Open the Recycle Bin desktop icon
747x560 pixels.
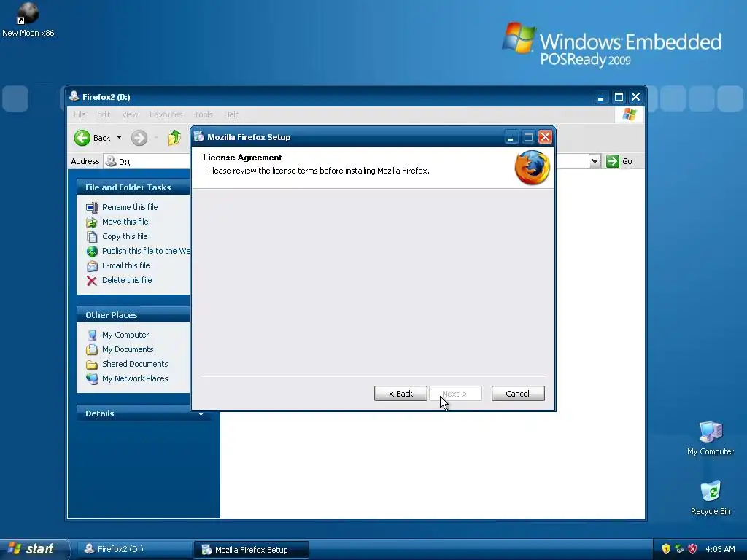(711, 498)
